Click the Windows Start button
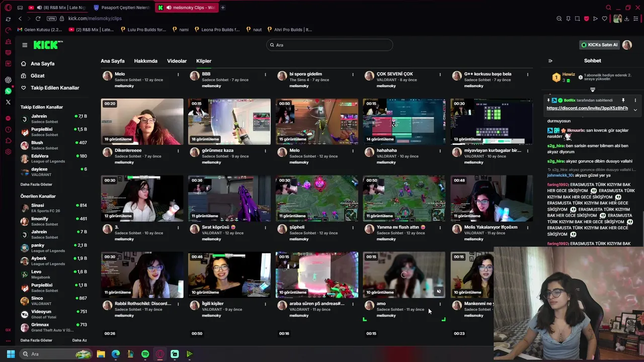 (11, 354)
